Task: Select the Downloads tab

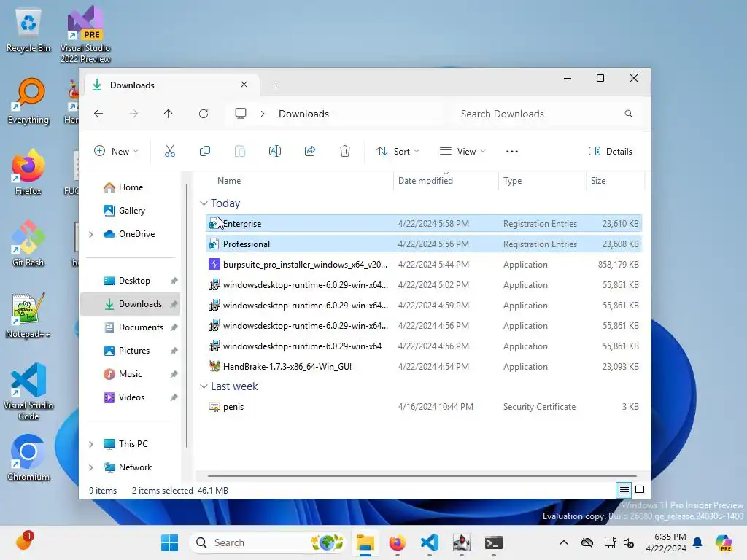Action: [171, 85]
